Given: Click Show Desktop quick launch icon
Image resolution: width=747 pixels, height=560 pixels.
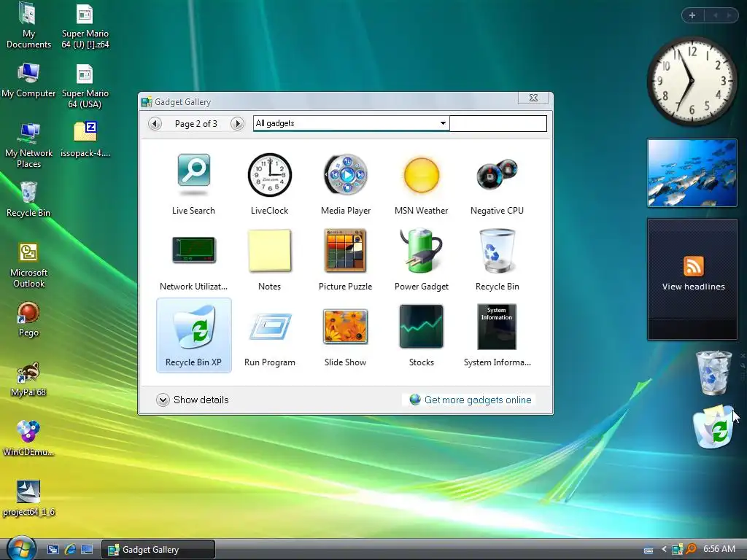Looking at the screenshot, I should pyautogui.click(x=87, y=550).
